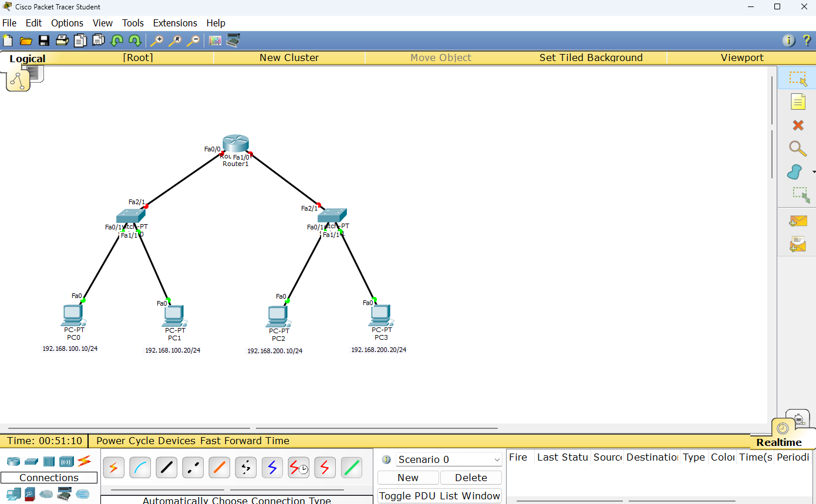Choose the Copper Cross-Over dashed cable
The height and width of the screenshot is (504, 816).
coord(193,468)
